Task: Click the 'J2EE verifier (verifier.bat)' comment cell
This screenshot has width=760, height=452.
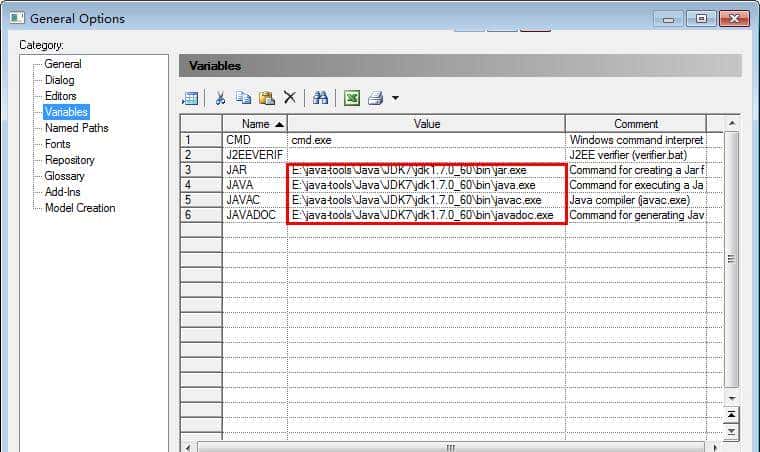Action: point(636,155)
